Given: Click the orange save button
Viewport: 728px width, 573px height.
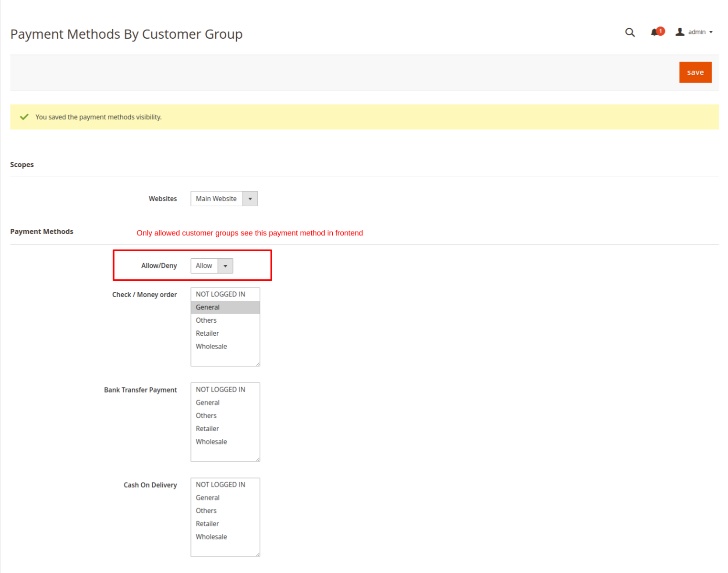Looking at the screenshot, I should (695, 73).
